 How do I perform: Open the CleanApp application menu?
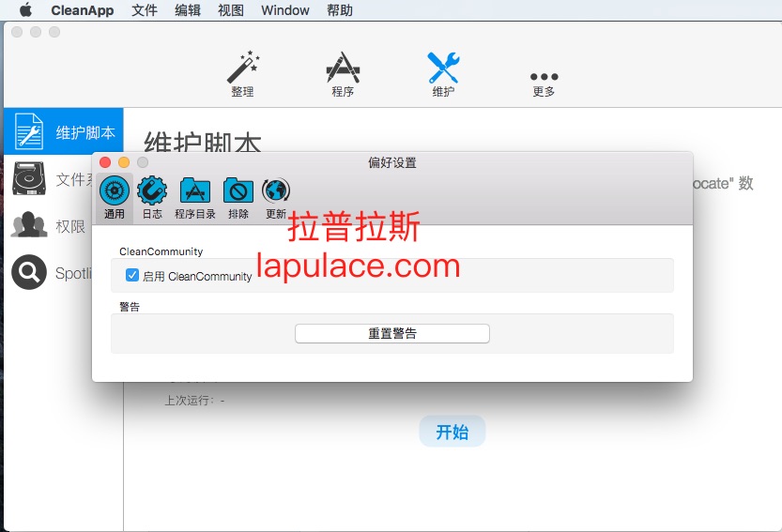pyautogui.click(x=83, y=10)
